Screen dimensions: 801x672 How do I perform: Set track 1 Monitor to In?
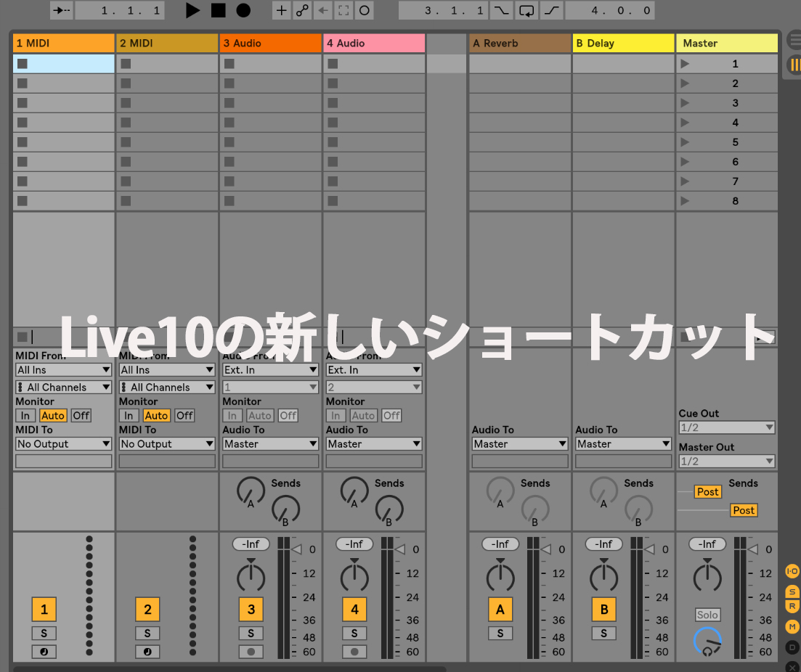pos(25,416)
